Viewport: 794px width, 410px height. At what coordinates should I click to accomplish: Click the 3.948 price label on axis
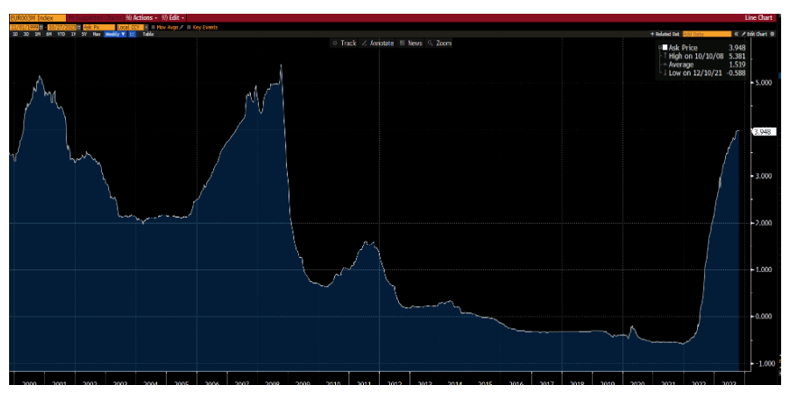click(x=762, y=132)
